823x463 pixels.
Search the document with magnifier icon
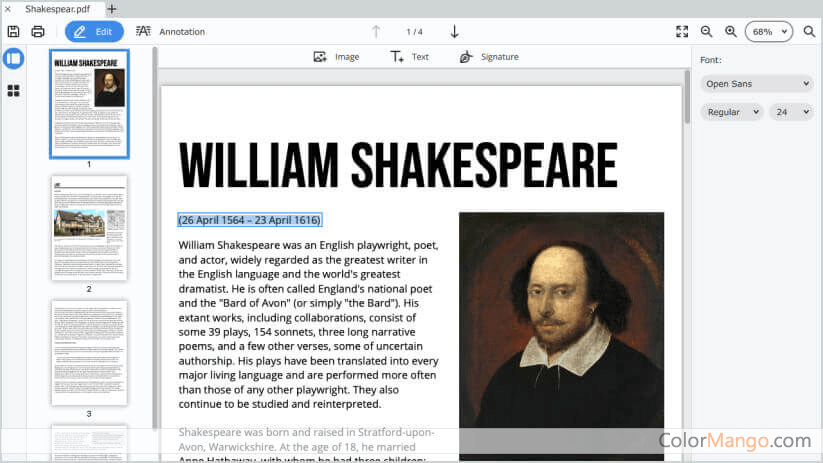point(810,32)
